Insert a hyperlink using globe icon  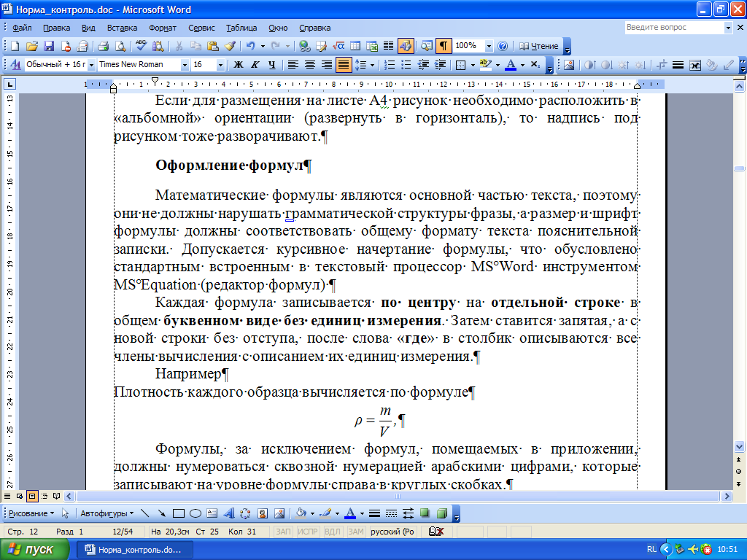point(304,46)
